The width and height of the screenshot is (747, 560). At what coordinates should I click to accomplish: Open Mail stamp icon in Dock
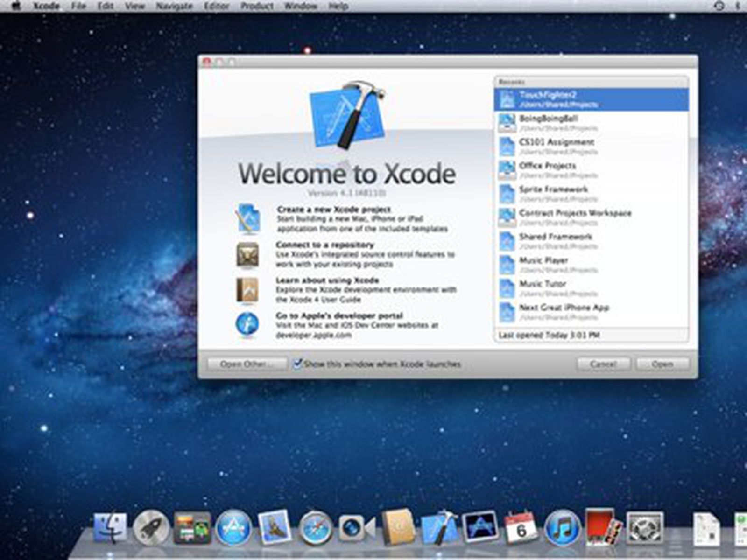pyautogui.click(x=275, y=528)
